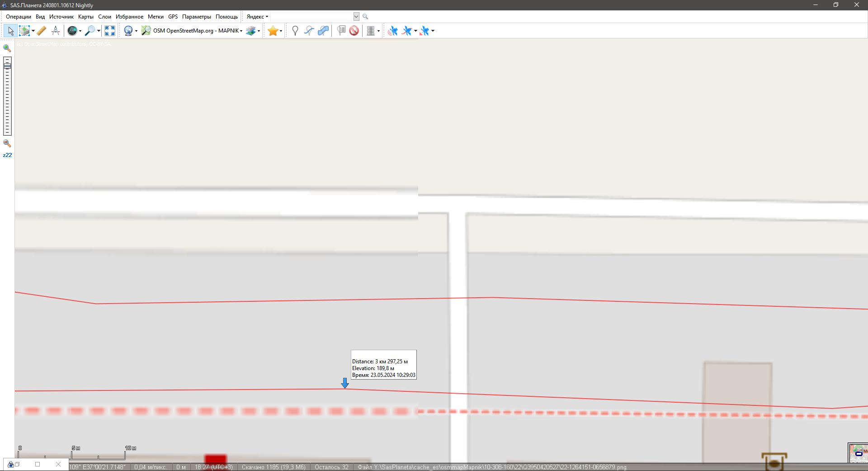Activate the ruler distance measurement tool
868x471 pixels.
pyautogui.click(x=42, y=31)
